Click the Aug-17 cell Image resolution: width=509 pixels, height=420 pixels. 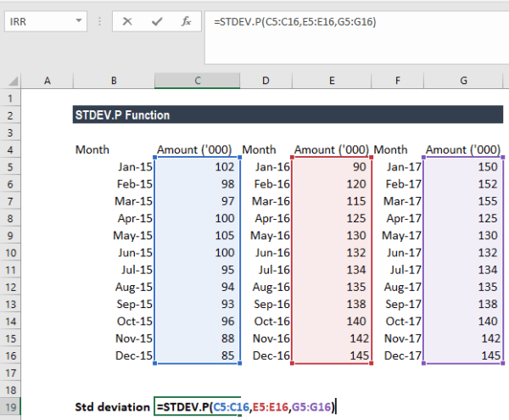398,287
